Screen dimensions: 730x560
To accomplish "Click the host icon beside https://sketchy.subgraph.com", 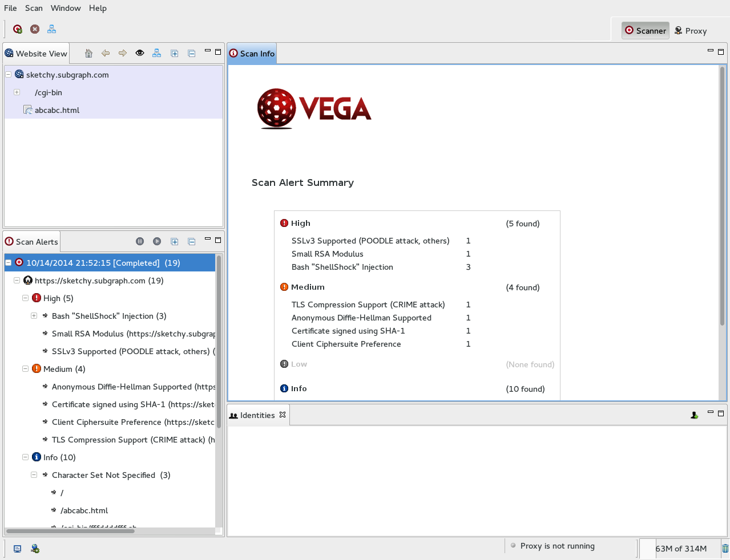I will (x=28, y=280).
